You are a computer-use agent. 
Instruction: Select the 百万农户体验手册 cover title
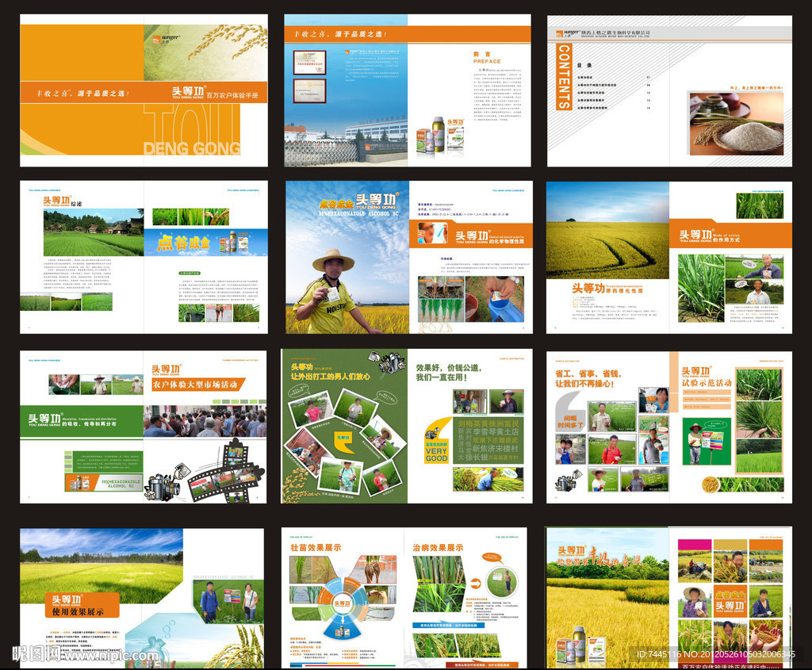point(232,95)
